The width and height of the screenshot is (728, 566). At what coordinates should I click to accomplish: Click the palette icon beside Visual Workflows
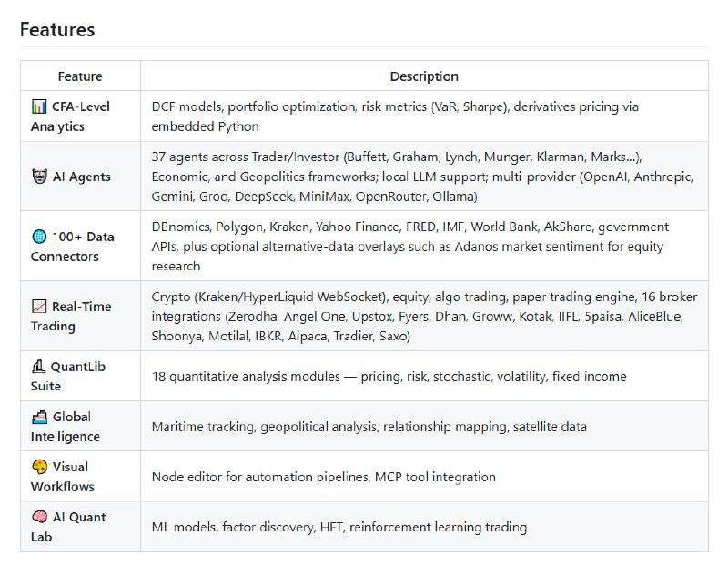coord(39,467)
